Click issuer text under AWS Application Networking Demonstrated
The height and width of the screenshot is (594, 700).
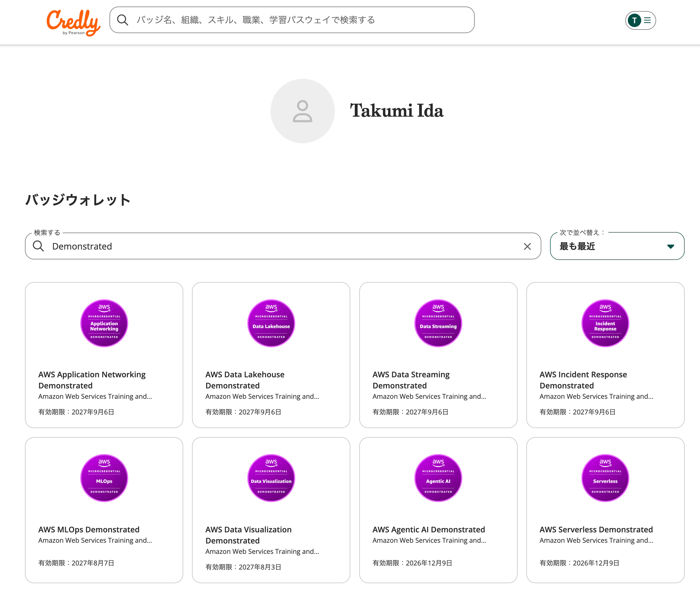point(95,396)
